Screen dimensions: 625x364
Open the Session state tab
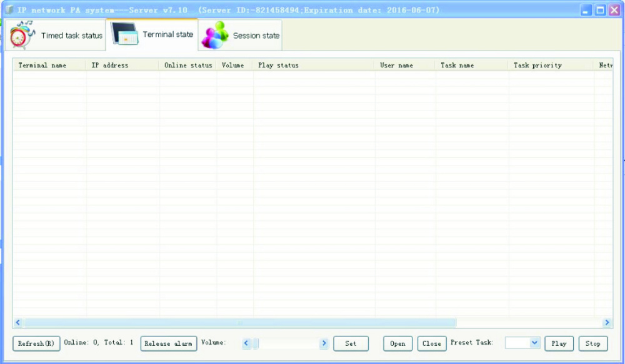coord(256,36)
